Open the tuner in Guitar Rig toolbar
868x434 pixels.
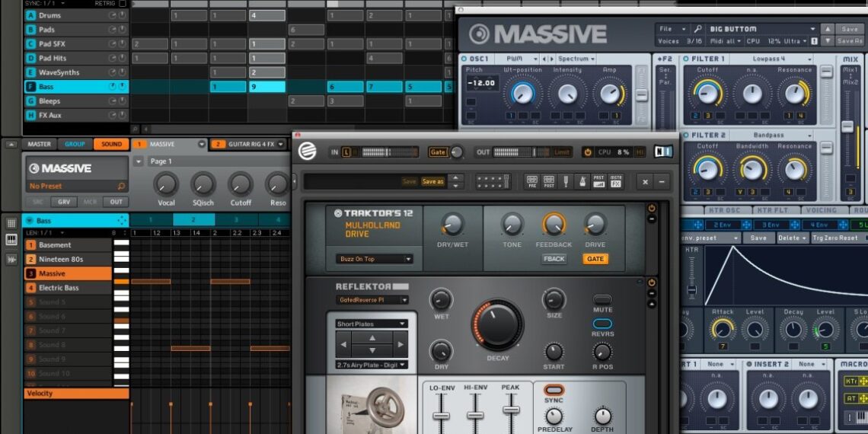pyautogui.click(x=566, y=181)
